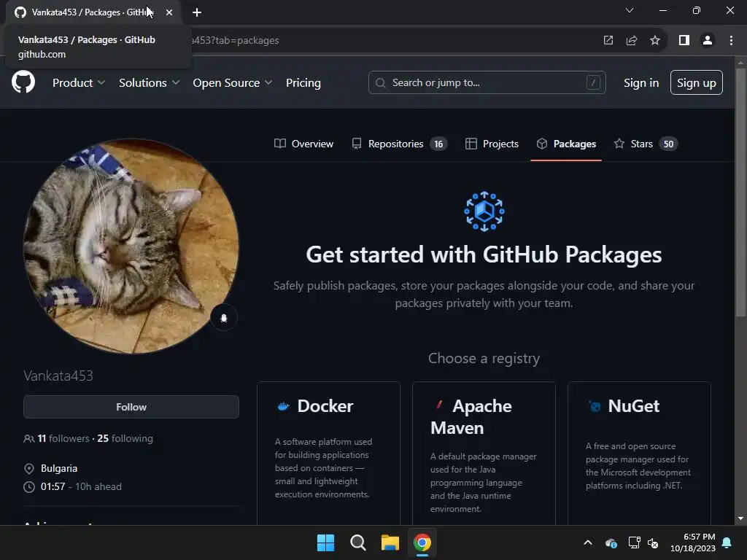Open Windows taskbar search

(357, 542)
